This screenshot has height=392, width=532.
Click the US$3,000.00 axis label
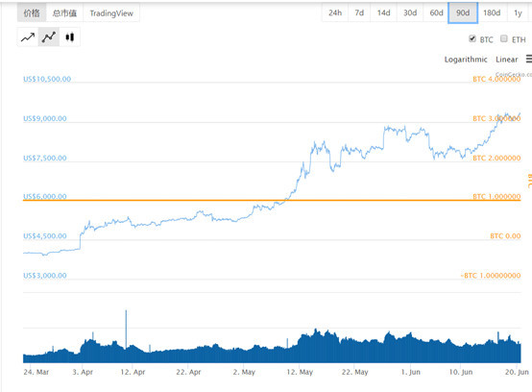(x=45, y=275)
